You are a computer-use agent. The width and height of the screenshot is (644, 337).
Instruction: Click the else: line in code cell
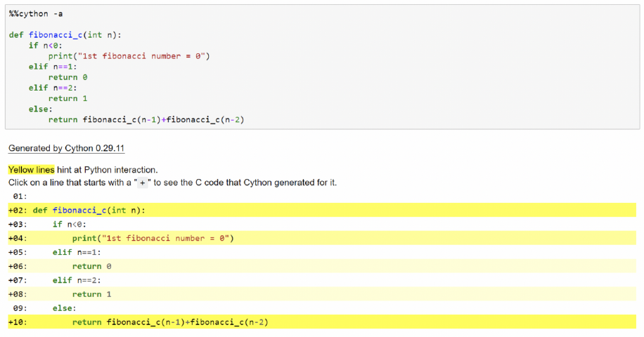coord(41,109)
